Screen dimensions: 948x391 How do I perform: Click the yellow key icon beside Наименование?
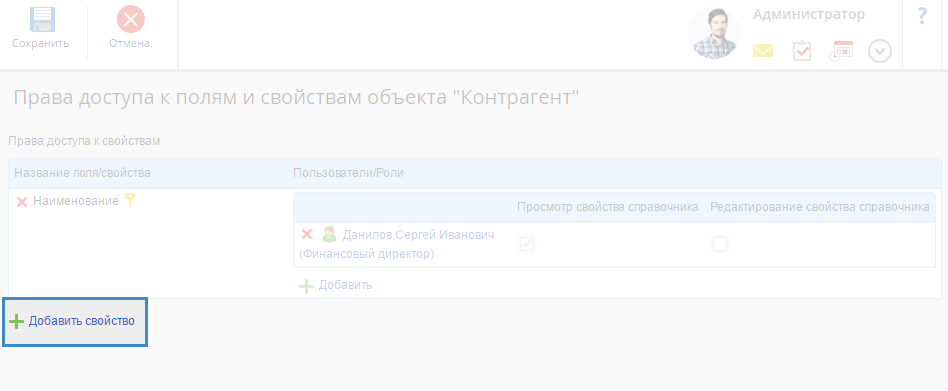[x=129, y=200]
